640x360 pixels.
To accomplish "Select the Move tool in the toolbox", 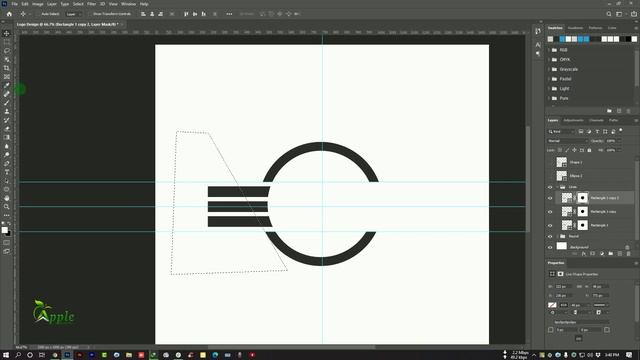I will (x=7, y=33).
